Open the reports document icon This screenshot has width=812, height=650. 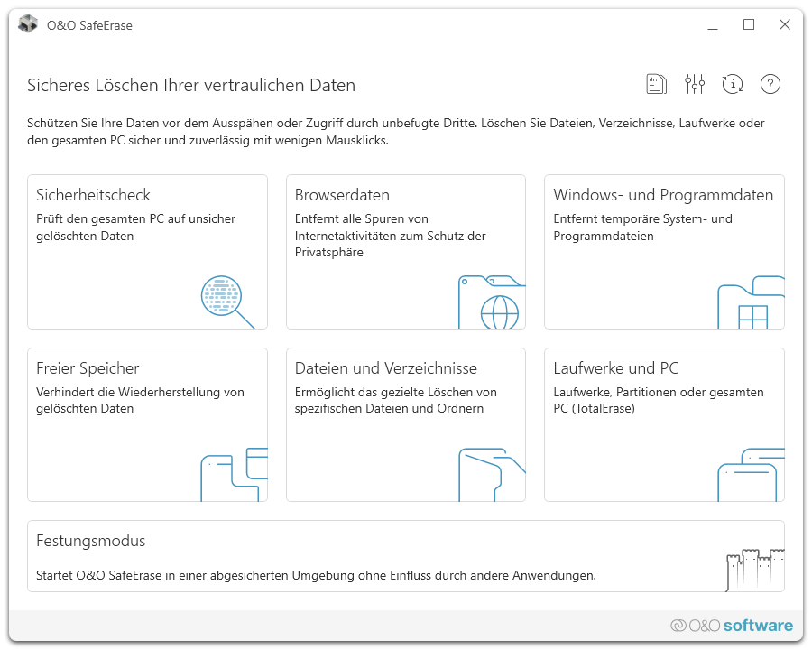(x=656, y=85)
